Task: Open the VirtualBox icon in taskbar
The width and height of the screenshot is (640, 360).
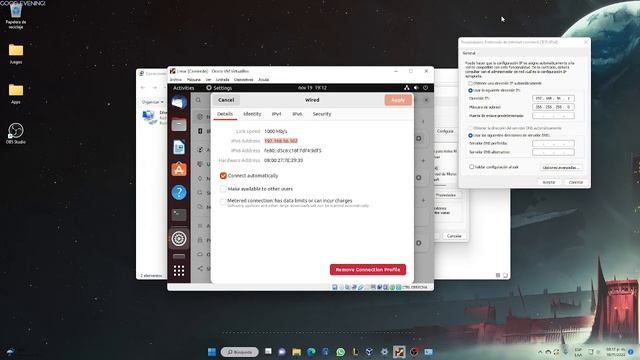Action: pyautogui.click(x=369, y=352)
